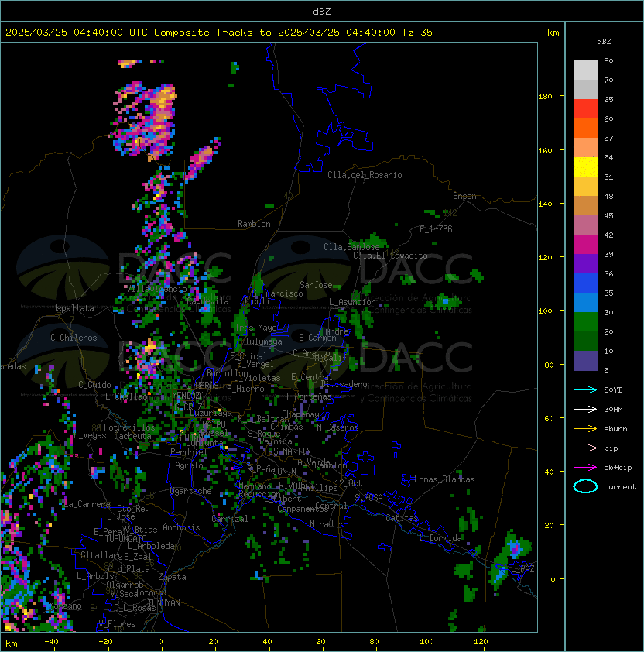
Task: Click the Carrizal map label
Action: [230, 519]
